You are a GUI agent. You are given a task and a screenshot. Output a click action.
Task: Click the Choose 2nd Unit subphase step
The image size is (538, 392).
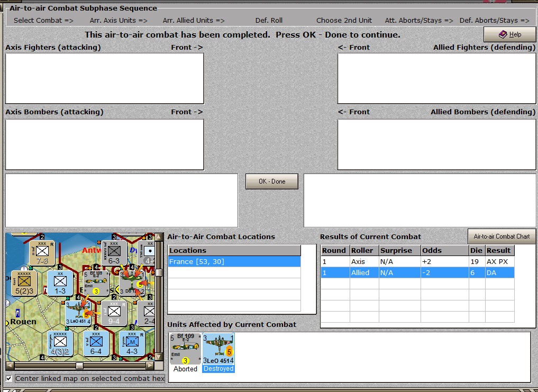point(344,20)
